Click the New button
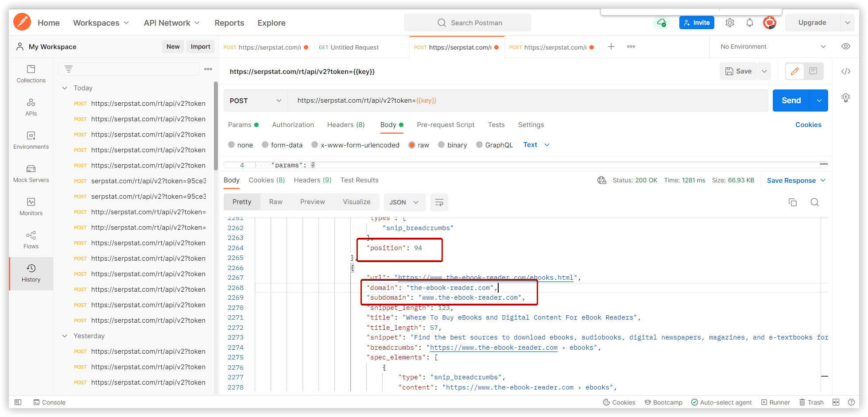868x417 pixels. coord(173,46)
